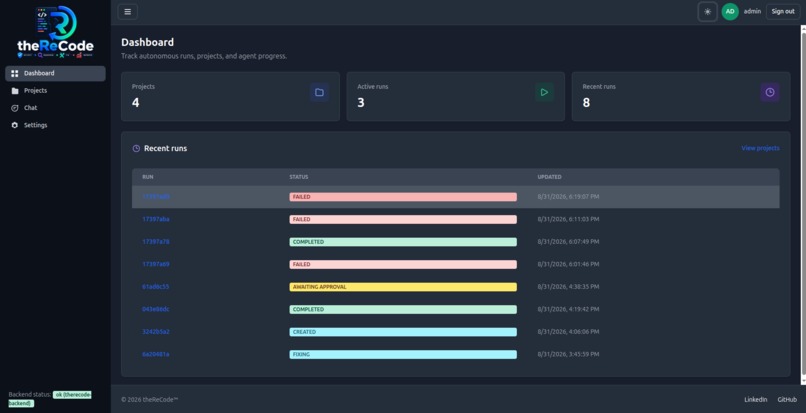Open run 17397aba
This screenshot has height=413, width=806.
tap(156, 219)
